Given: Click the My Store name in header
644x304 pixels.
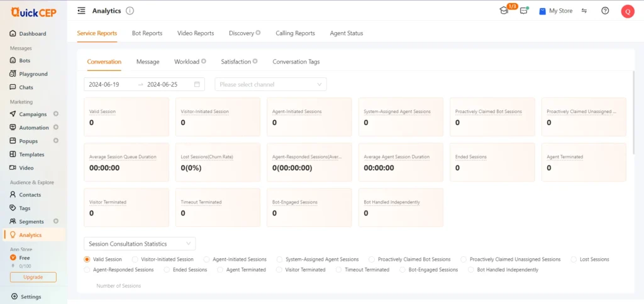Looking at the screenshot, I should (x=560, y=11).
